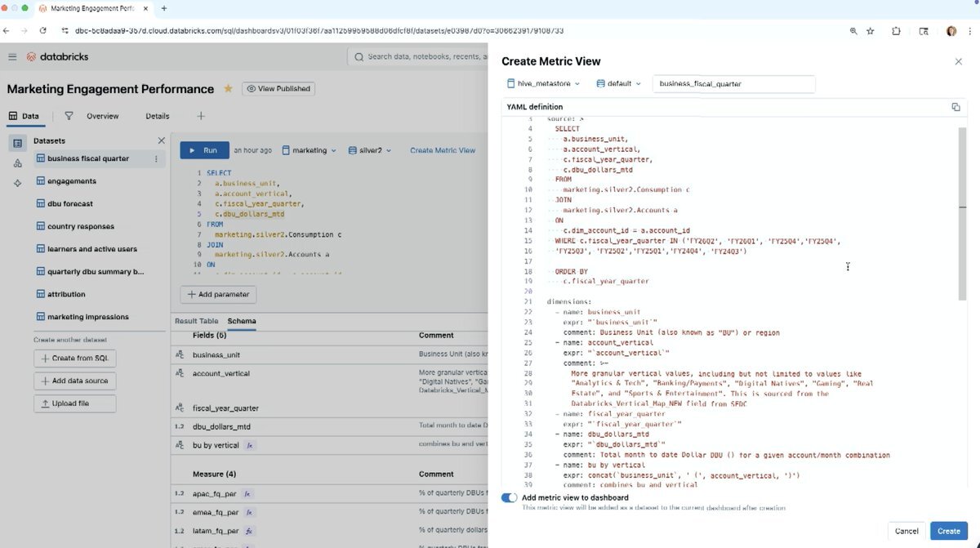Run the SQL query
Screen dimensions: 980x548
[x=204, y=150]
